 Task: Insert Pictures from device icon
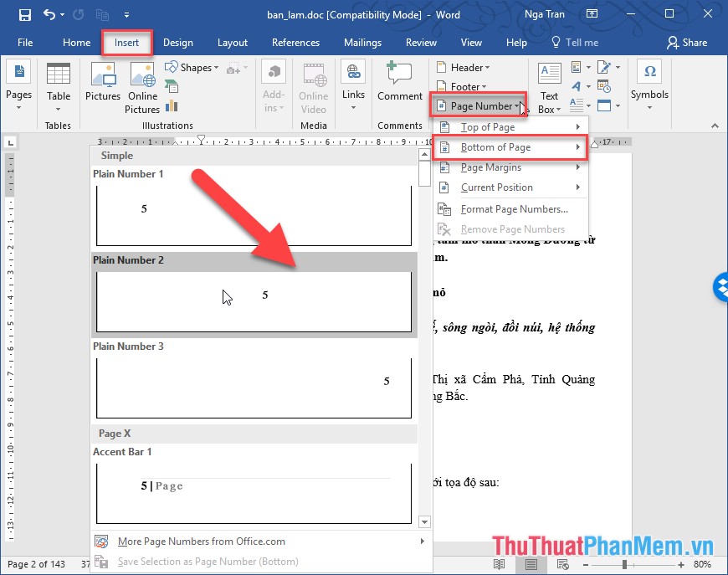103,74
